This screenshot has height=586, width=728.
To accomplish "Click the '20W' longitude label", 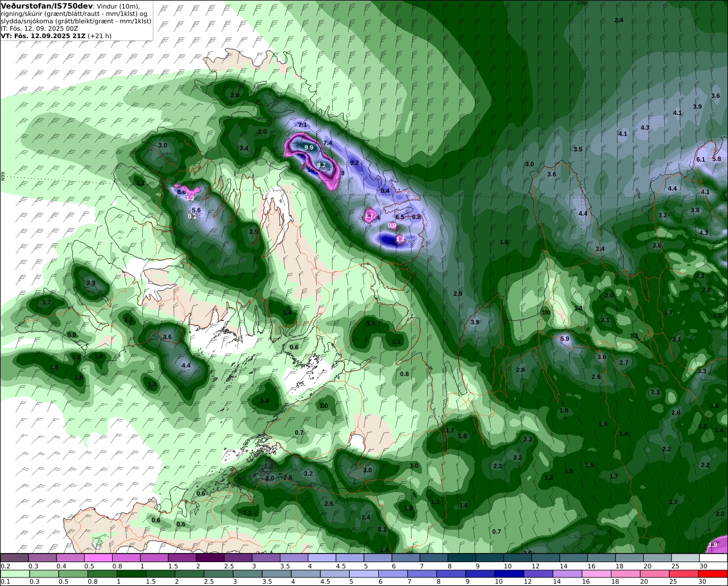I will click(x=581, y=3).
